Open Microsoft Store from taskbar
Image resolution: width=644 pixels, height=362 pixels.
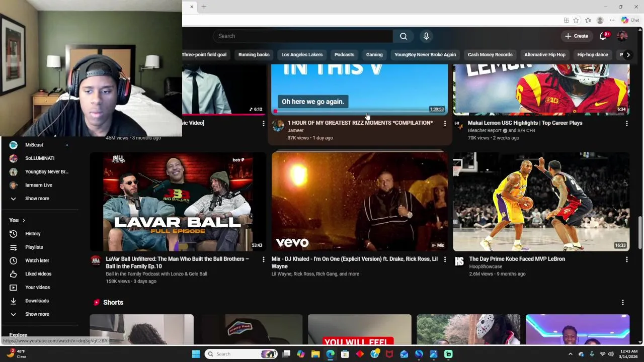[345, 354]
